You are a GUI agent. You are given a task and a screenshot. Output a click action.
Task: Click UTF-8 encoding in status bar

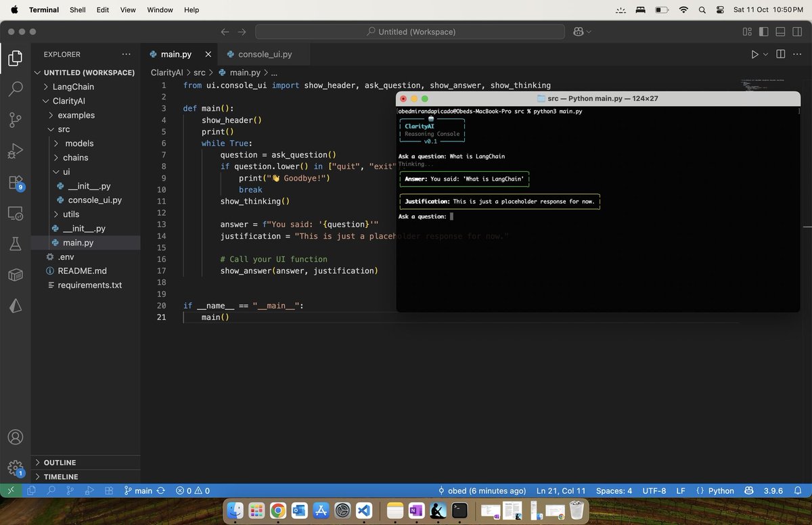tap(654, 490)
